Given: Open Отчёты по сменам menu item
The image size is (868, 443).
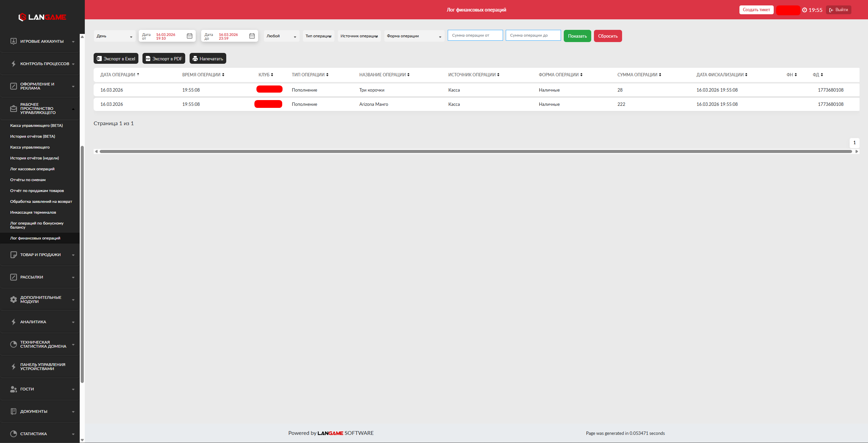Looking at the screenshot, I should tap(28, 180).
